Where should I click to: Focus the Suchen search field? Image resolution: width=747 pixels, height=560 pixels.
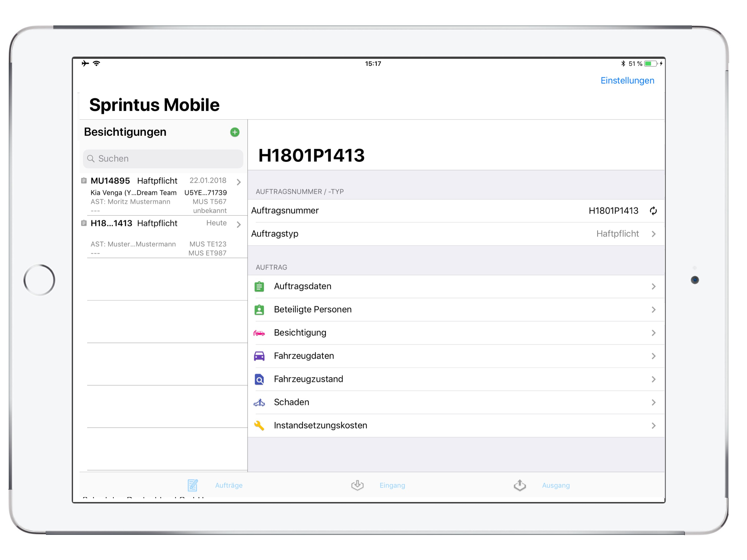pos(163,159)
